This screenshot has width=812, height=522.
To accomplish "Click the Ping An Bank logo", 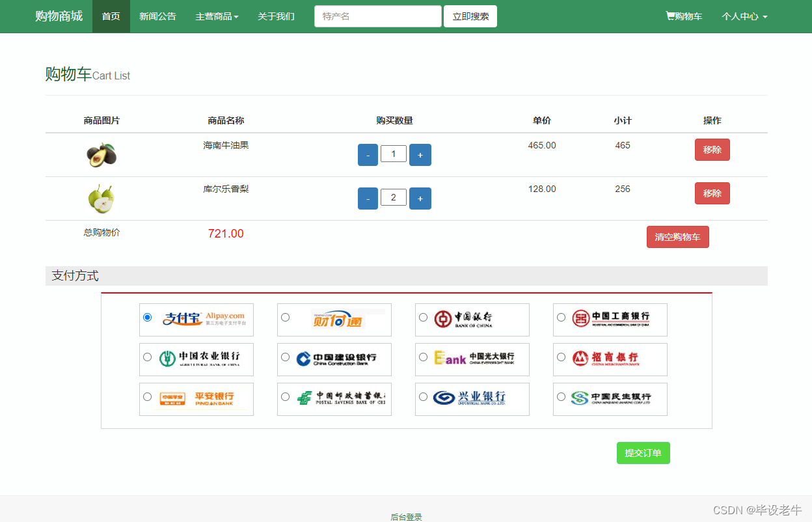I will pos(197,399).
